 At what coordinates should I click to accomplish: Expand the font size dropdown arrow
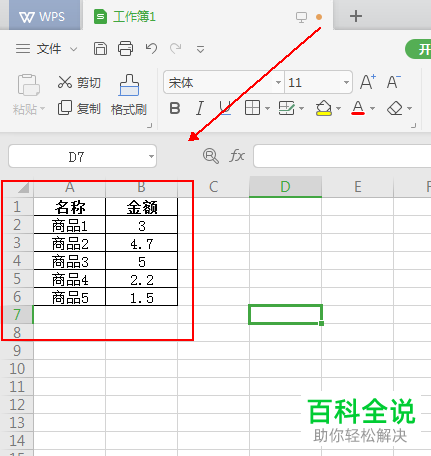[x=346, y=82]
